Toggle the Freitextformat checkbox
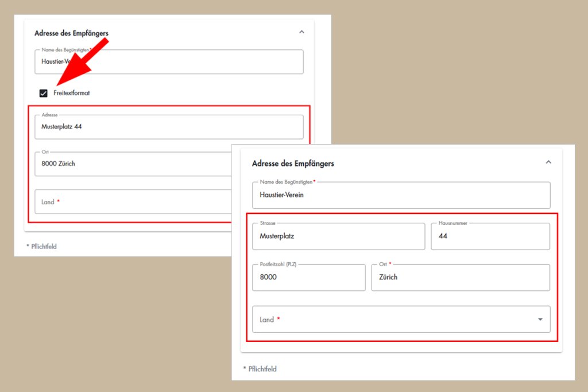This screenshot has height=392, width=588. point(44,93)
